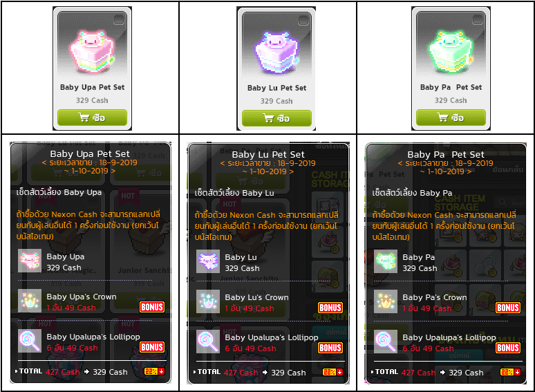Click the green Baby Pa axolotl pet icon
Screen dimensions: 535x392
(x=386, y=261)
